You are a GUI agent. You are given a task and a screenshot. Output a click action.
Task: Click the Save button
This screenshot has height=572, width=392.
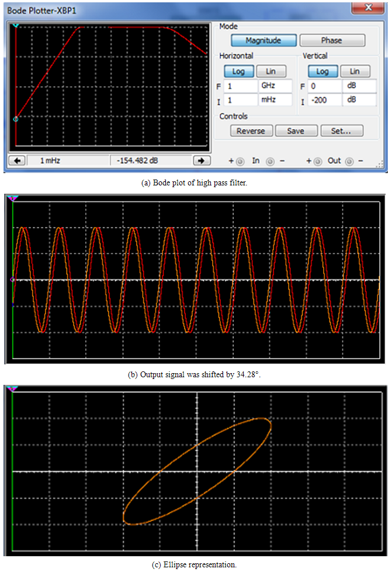296,131
